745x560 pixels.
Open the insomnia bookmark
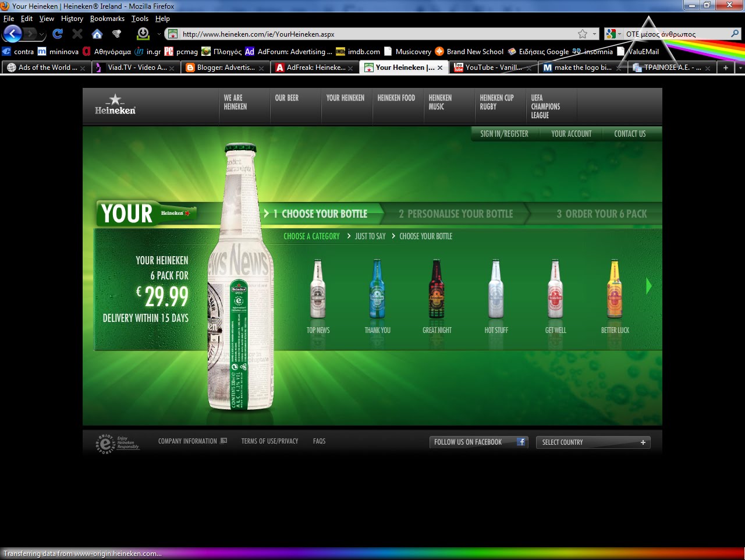[x=593, y=51]
